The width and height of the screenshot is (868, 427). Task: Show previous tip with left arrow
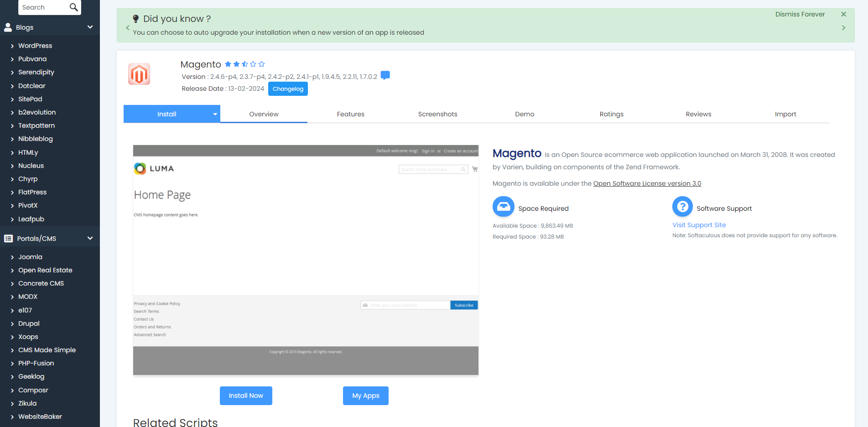128,27
